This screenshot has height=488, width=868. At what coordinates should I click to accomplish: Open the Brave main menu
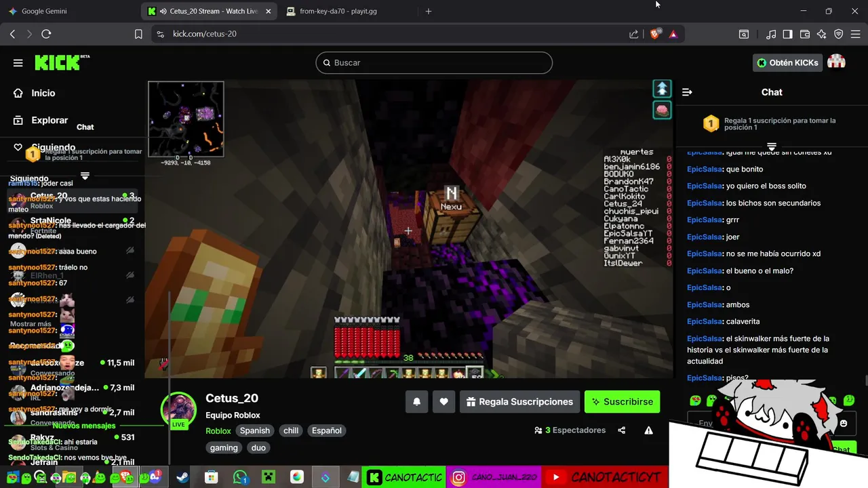click(856, 34)
